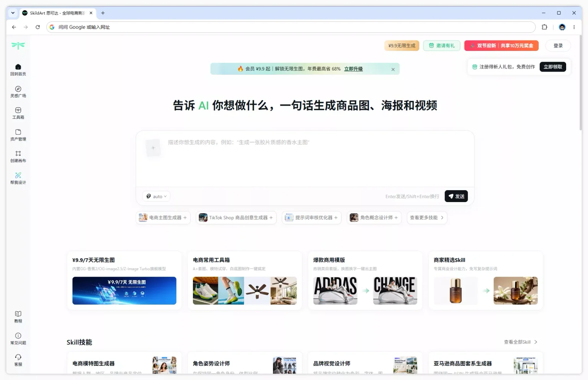
Task: Add the 电商主图生成器 skill
Action: click(x=163, y=218)
